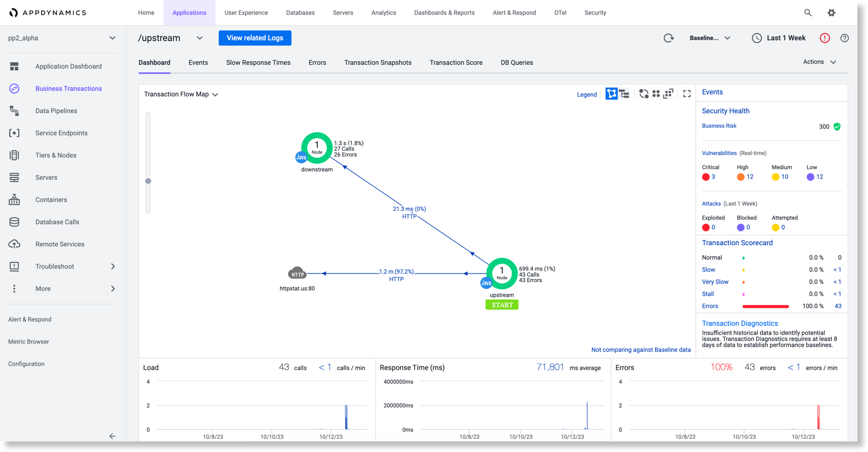Open the Last 1 Week time range selector

779,38
